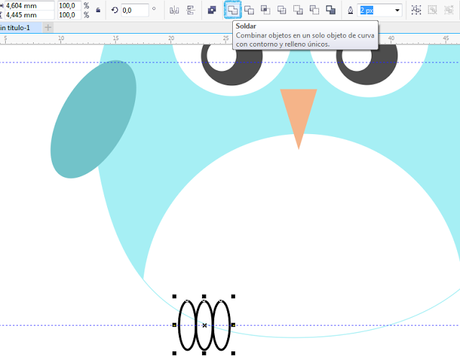Viewport: 460px width, 360px height.
Task: Click the middle-left selection handle
Action: pyautogui.click(x=174, y=325)
